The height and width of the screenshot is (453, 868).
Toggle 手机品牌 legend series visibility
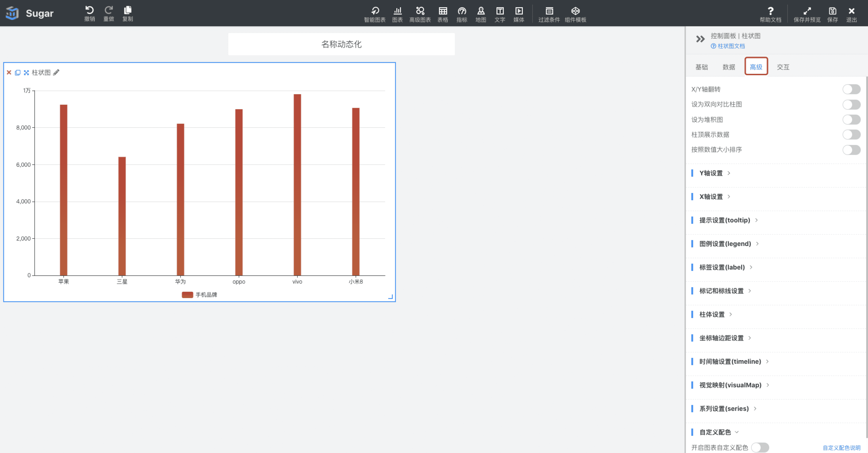tap(200, 295)
